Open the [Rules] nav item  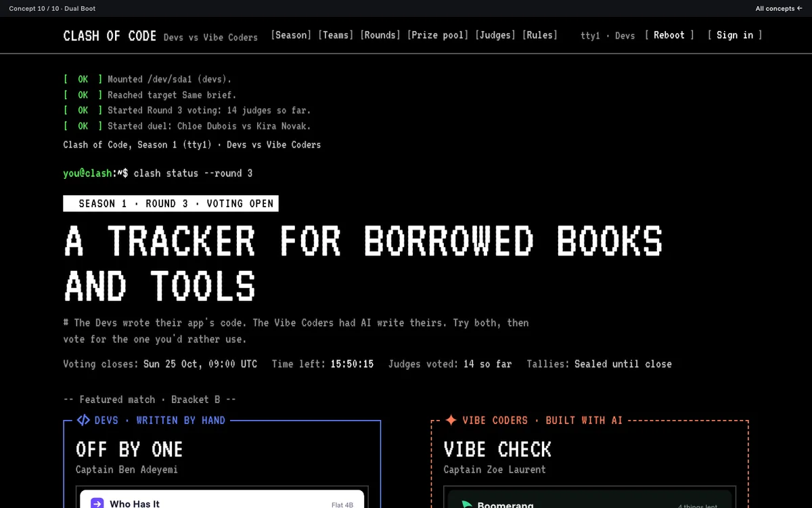(540, 35)
